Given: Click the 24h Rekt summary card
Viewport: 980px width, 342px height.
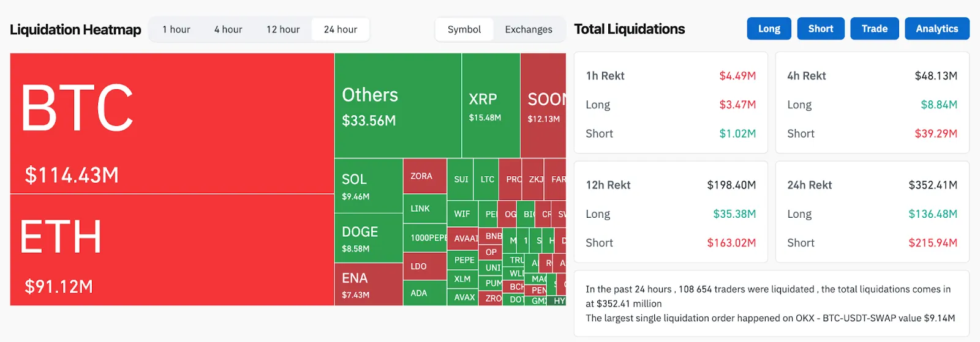Looking at the screenshot, I should click(872, 212).
